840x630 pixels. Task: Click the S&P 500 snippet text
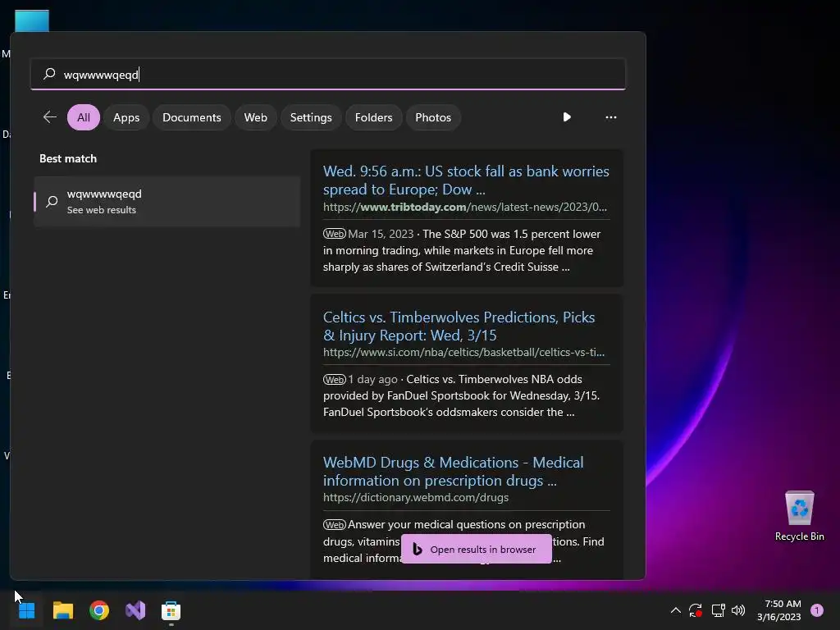point(462,251)
